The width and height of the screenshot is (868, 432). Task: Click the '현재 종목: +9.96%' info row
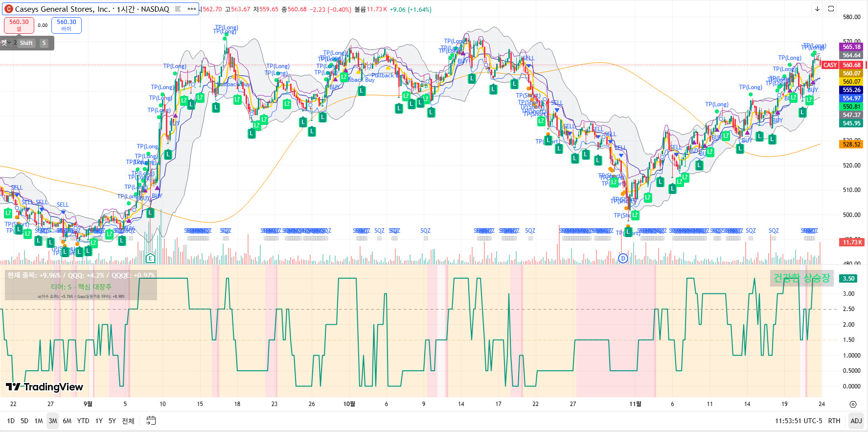point(81,275)
